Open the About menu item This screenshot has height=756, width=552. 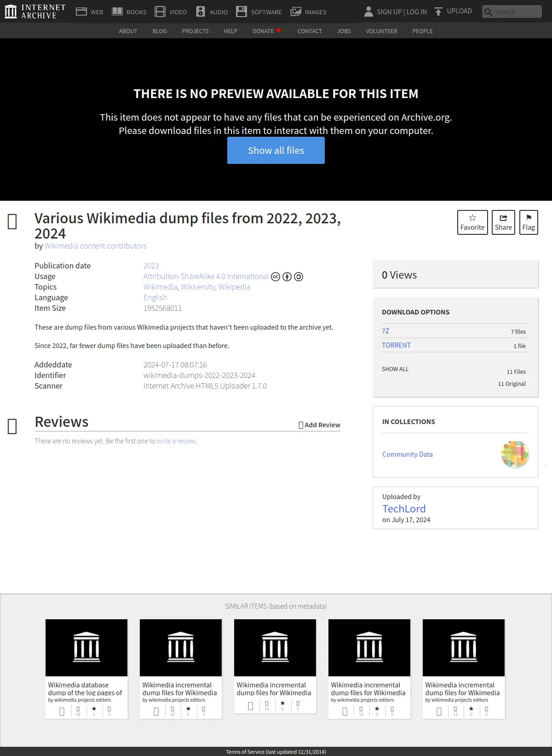128,31
